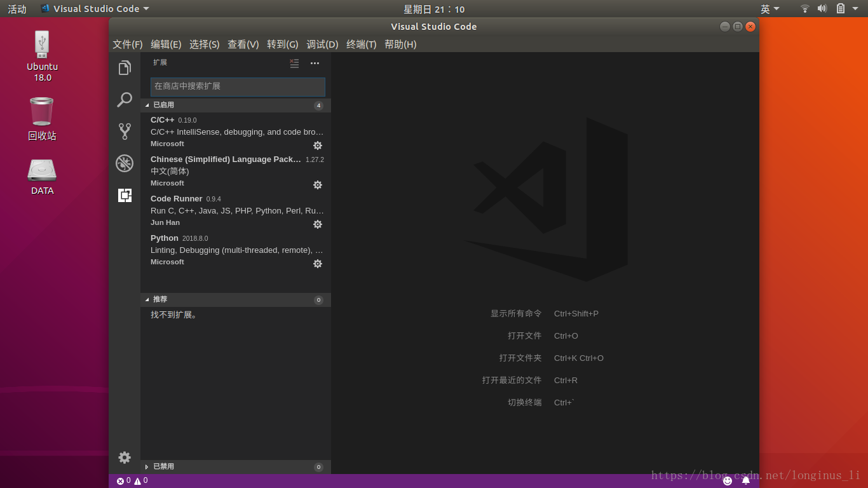Screen dimensions: 868x488
Task: Clear extensions search results icon
Action: coord(294,63)
